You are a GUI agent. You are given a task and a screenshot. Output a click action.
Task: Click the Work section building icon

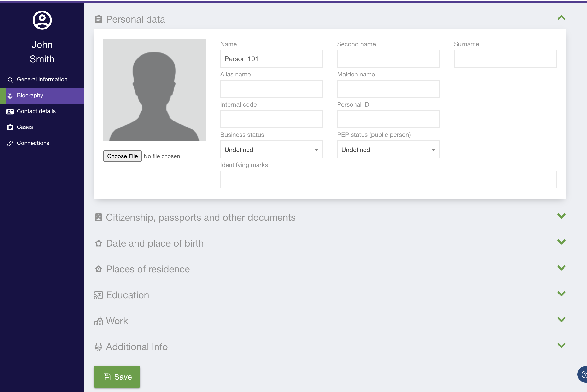pos(98,321)
